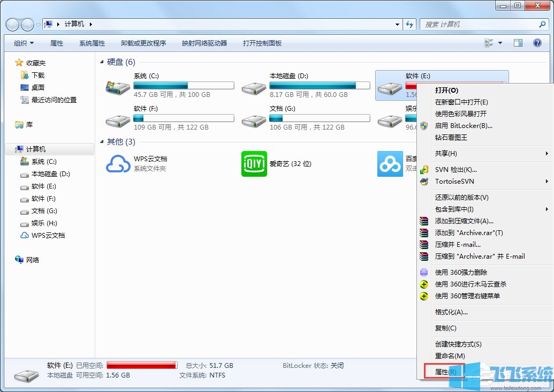Click the back navigation arrow
This screenshot has height=392, width=554.
point(12,24)
